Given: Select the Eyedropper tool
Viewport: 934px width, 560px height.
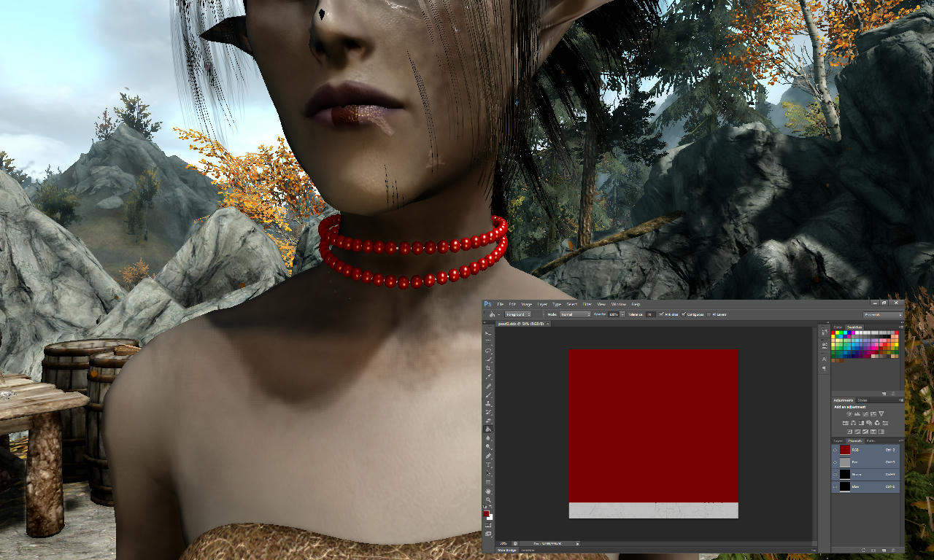Looking at the screenshot, I should click(488, 377).
